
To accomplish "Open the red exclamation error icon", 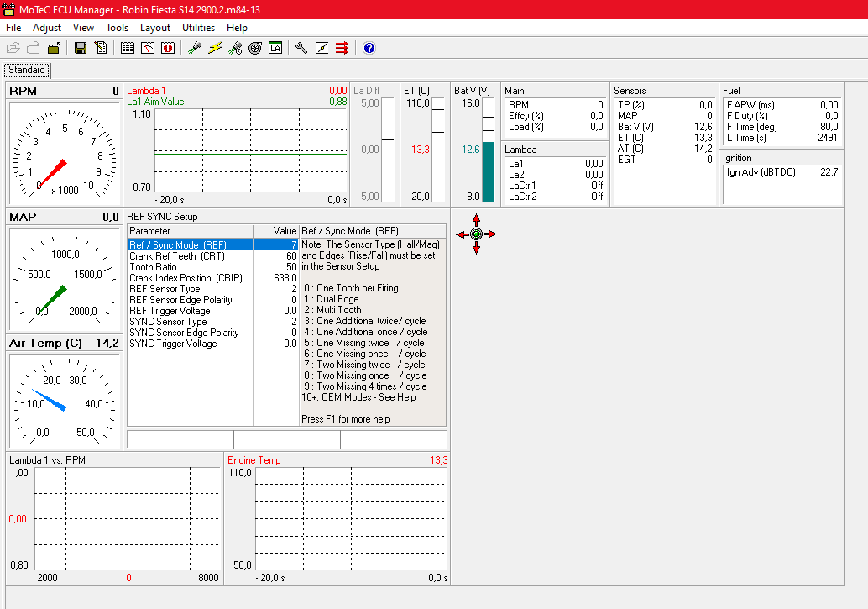I will coord(168,48).
